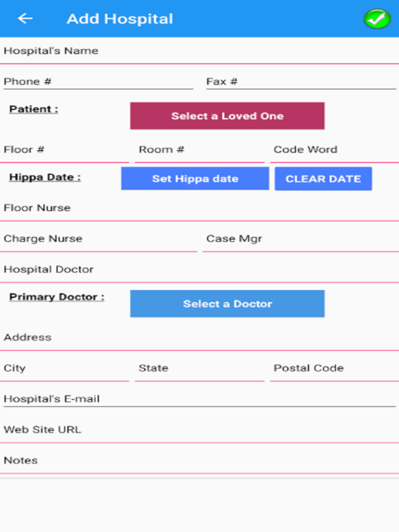Image resolution: width=399 pixels, height=532 pixels.
Task: Click the Case Mgr field
Action: pyautogui.click(x=300, y=239)
